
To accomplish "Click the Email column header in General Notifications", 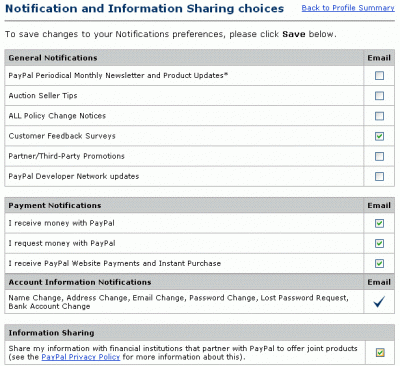I will pos(379,58).
